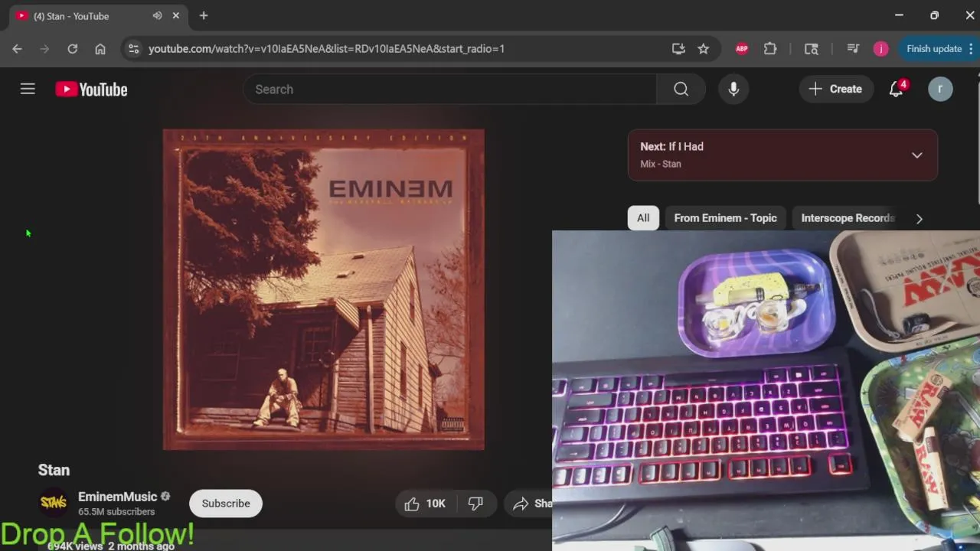Mute the tab via speaker icon
980x551 pixels.
[157, 15]
